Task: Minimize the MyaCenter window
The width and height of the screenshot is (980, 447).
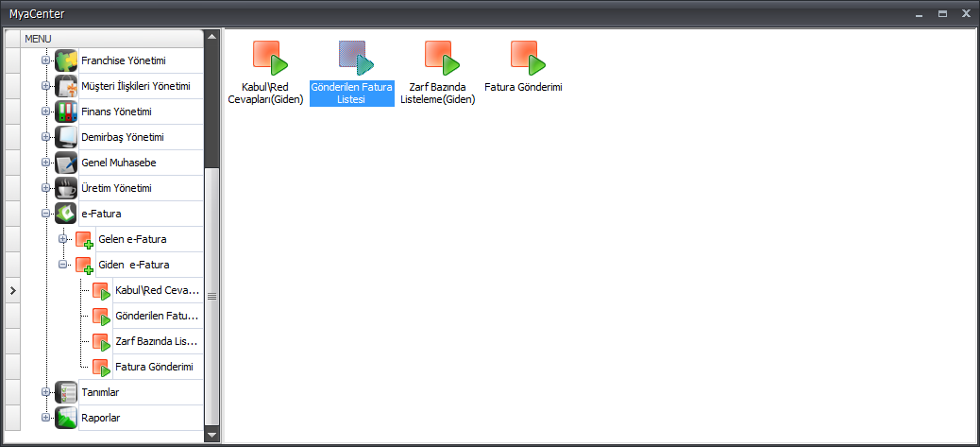Action: [919, 13]
